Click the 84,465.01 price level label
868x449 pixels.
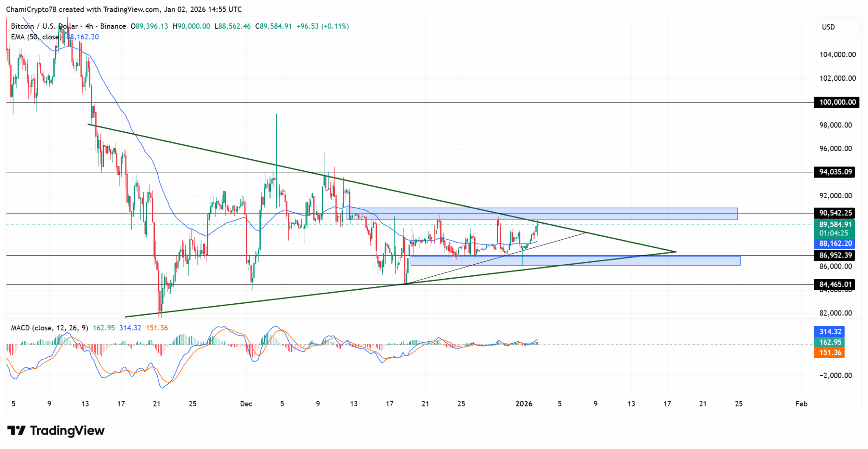[836, 285]
